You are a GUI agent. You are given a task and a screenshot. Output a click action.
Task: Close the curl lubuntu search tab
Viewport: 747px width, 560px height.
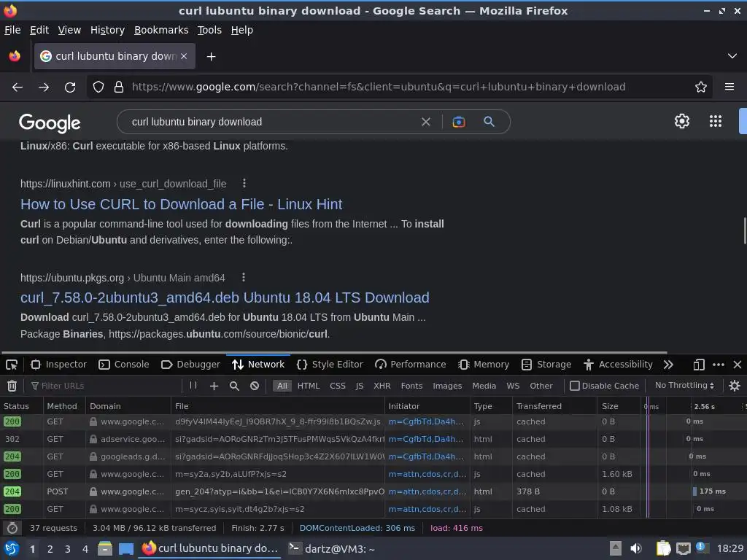click(x=184, y=56)
